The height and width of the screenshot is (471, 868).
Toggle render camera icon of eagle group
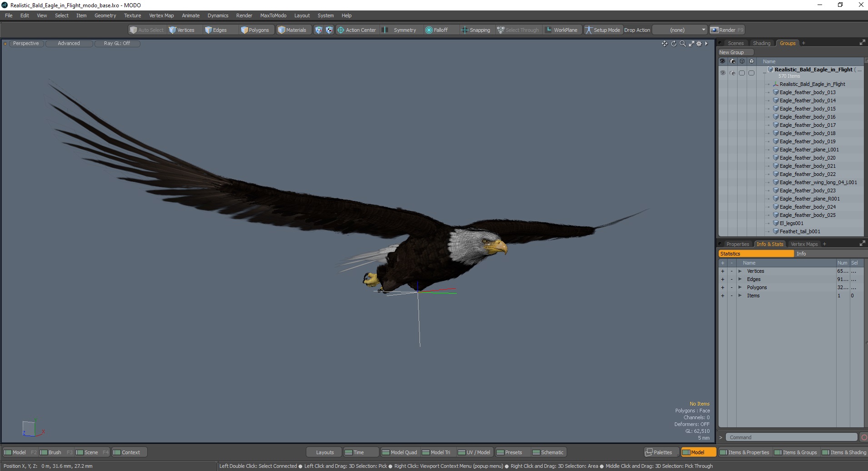(732, 73)
